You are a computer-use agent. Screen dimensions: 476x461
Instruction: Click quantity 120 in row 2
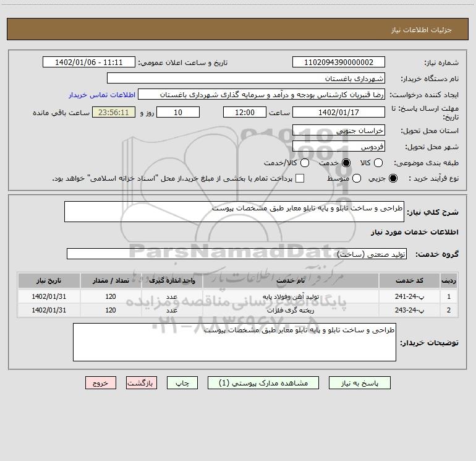pyautogui.click(x=111, y=310)
